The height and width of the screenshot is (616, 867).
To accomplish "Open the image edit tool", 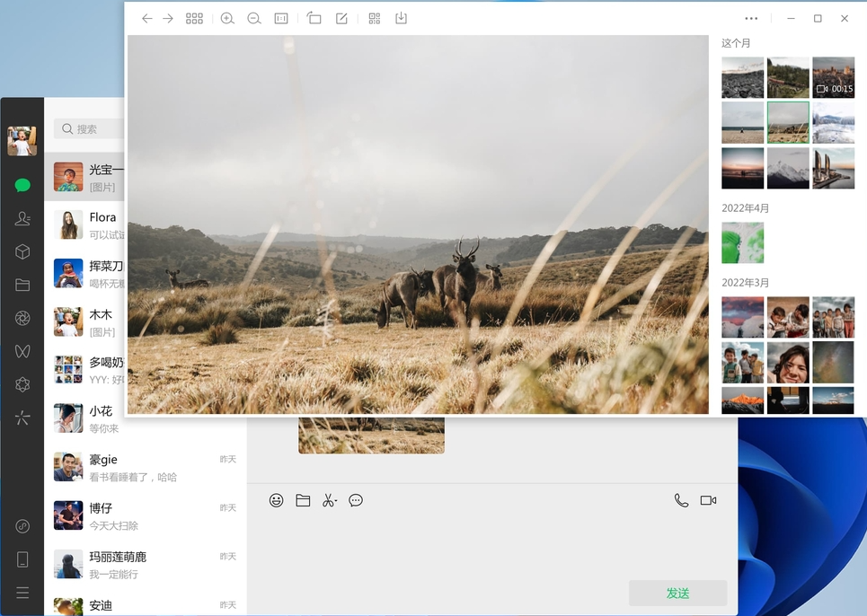I will click(x=341, y=19).
